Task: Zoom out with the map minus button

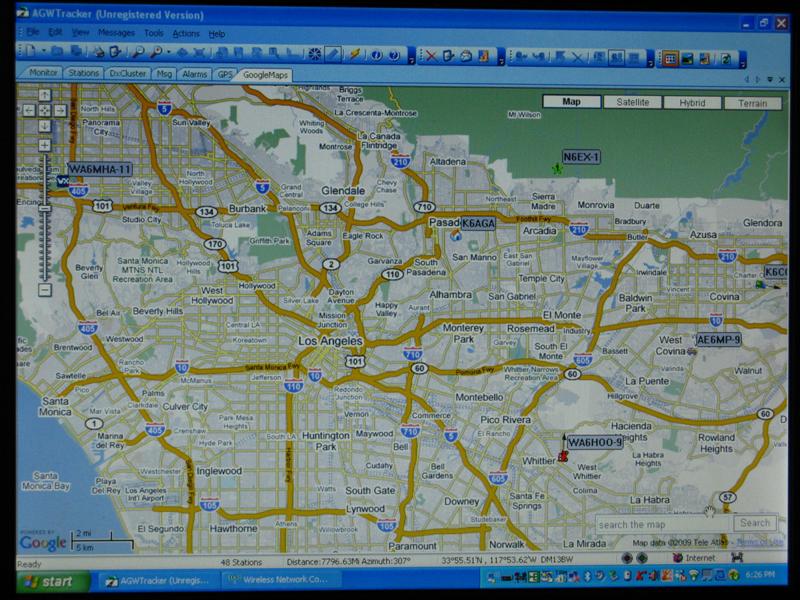Action: pos(44,290)
